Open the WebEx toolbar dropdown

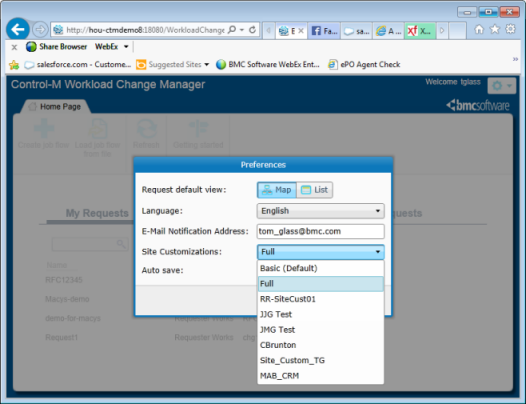click(126, 47)
